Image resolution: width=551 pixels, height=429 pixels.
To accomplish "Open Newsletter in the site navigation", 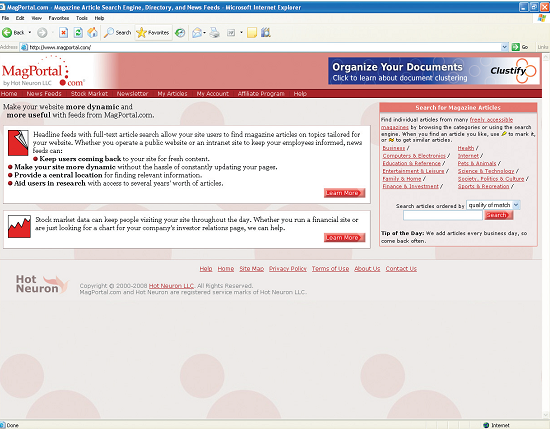I will 132,93.
